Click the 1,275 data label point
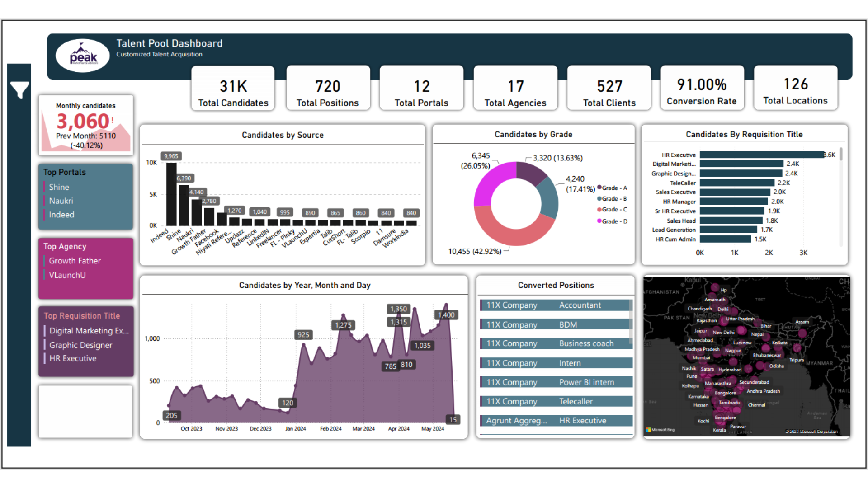This screenshot has width=868, height=488. [343, 325]
